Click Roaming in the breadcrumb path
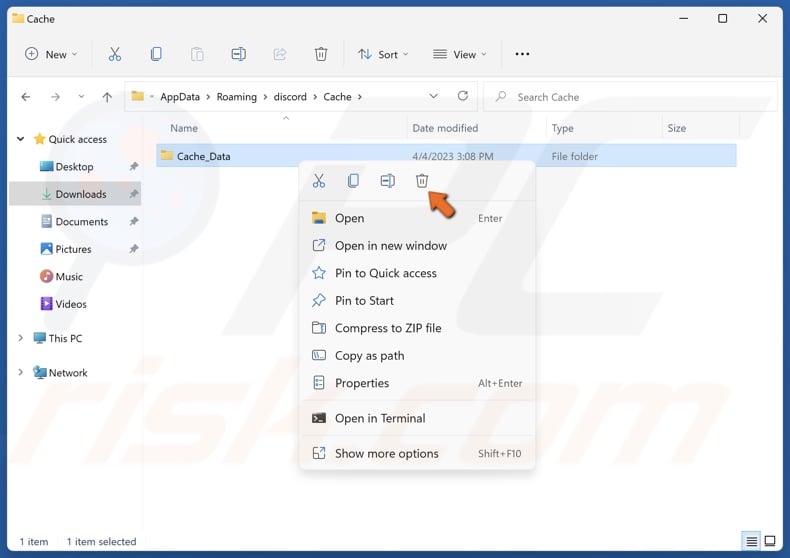790x558 pixels. pos(237,97)
